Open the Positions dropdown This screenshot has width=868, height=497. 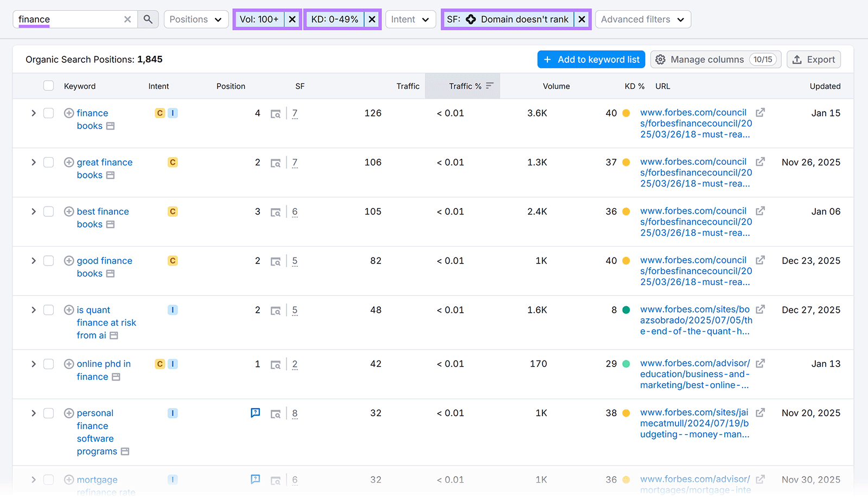click(x=196, y=19)
